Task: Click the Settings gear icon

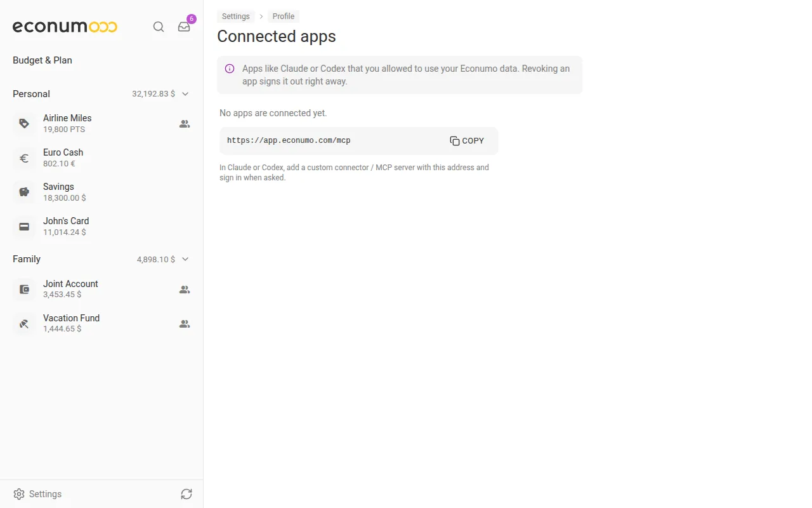Action: tap(19, 494)
